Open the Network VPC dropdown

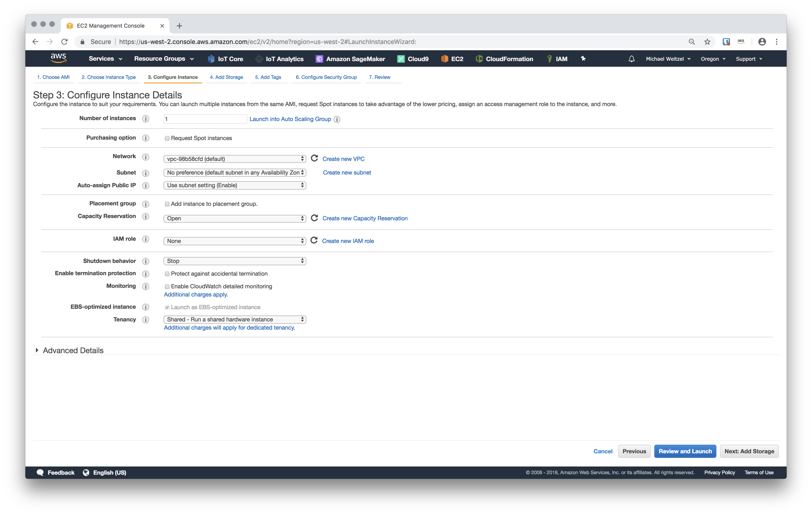(235, 159)
